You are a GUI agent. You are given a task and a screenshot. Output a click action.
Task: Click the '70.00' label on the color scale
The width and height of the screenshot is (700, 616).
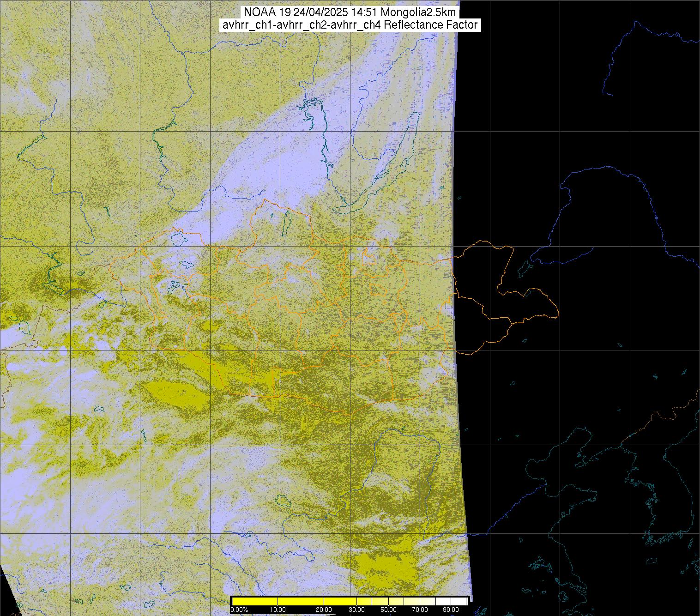(x=420, y=610)
